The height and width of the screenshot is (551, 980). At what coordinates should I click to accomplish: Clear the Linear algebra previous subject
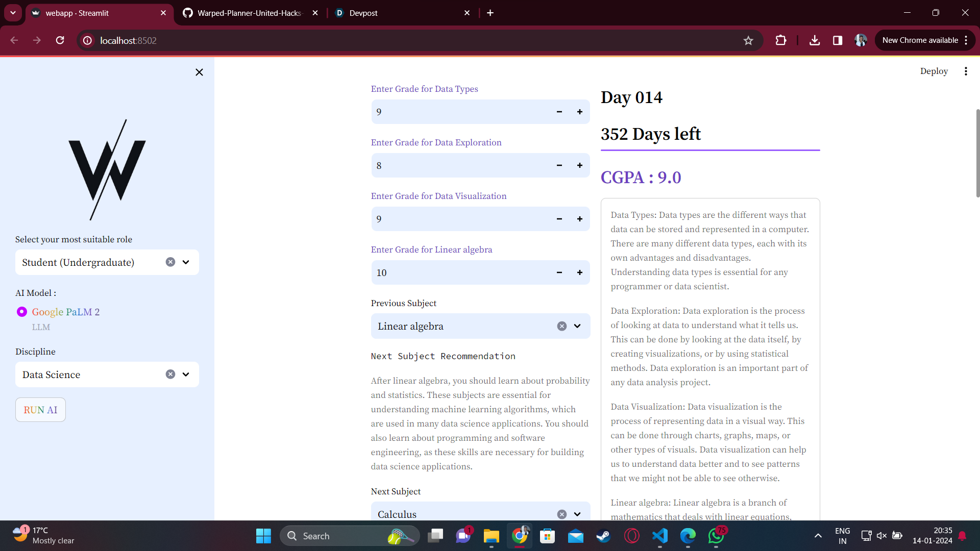pos(562,327)
